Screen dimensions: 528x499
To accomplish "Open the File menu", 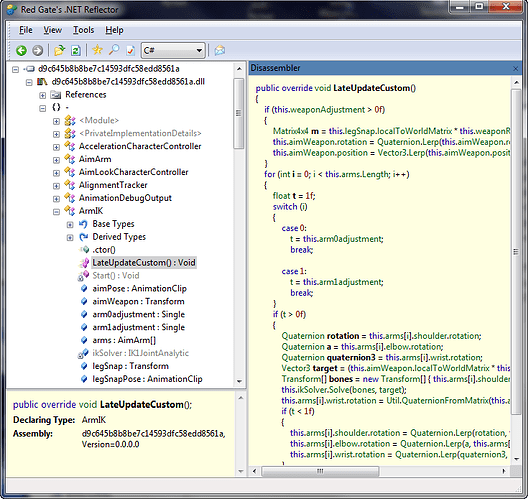I will point(26,30).
